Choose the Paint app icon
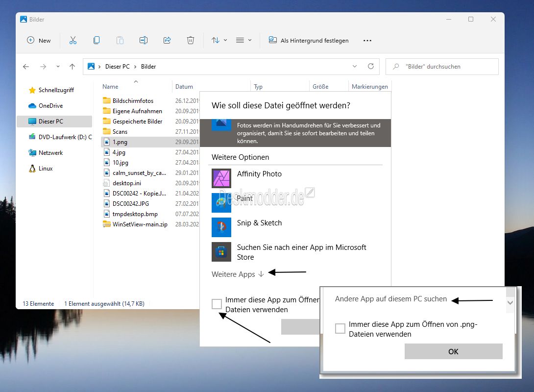This screenshot has height=392, width=534. [x=221, y=203]
